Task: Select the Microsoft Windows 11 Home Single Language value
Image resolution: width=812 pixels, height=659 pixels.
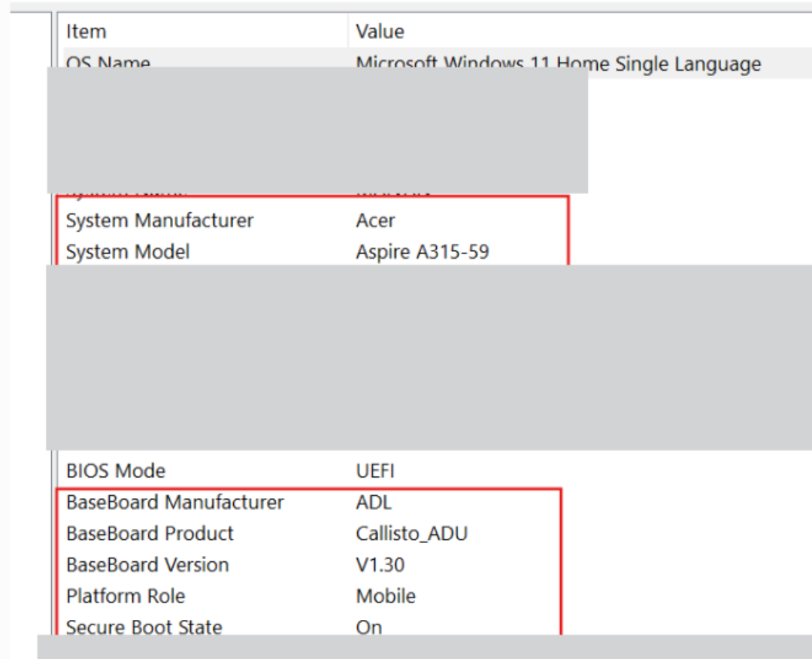Action: click(x=558, y=63)
